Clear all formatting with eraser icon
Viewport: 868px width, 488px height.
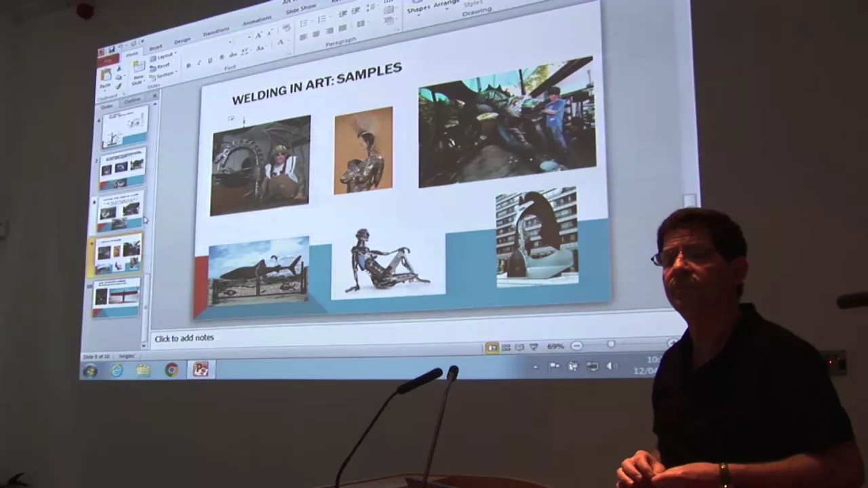coord(286,27)
